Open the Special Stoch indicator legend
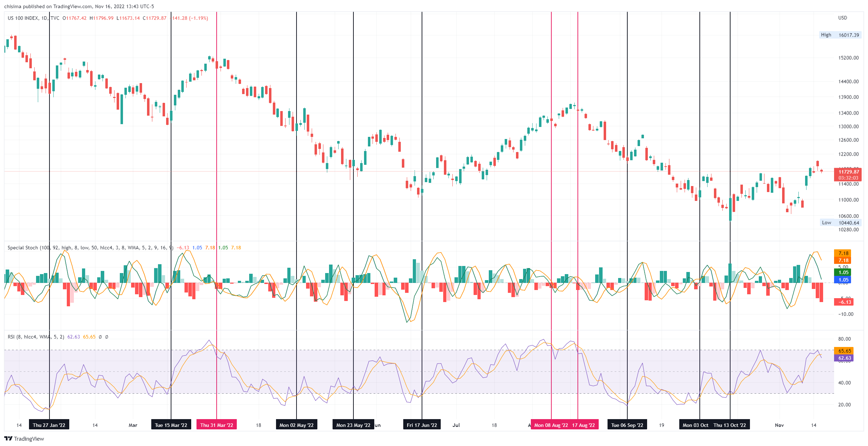Viewport: 868px width, 446px height. [x=23, y=248]
